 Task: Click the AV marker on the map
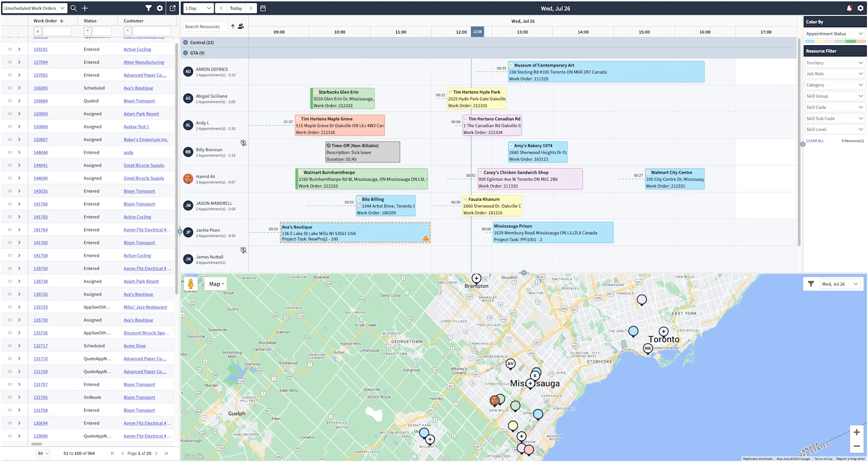pos(510,364)
